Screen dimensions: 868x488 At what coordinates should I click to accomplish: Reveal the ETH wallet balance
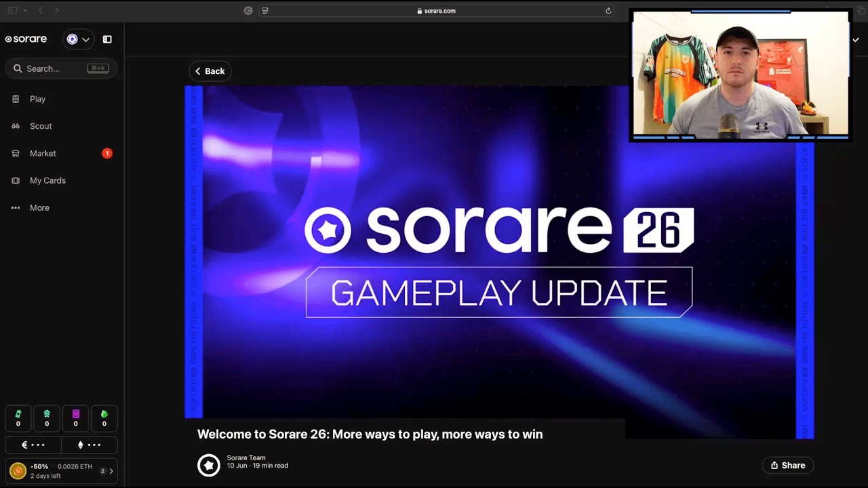[89, 445]
